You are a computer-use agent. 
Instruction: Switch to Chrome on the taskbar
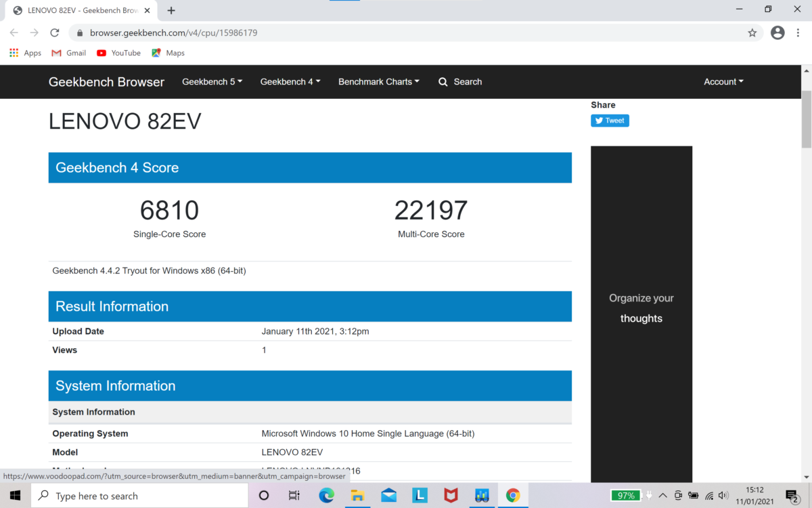click(x=513, y=496)
